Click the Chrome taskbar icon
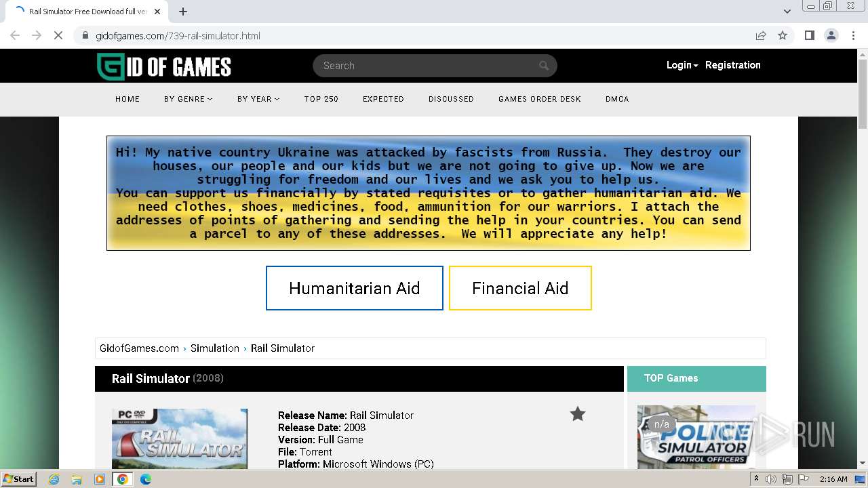 pos(123,479)
